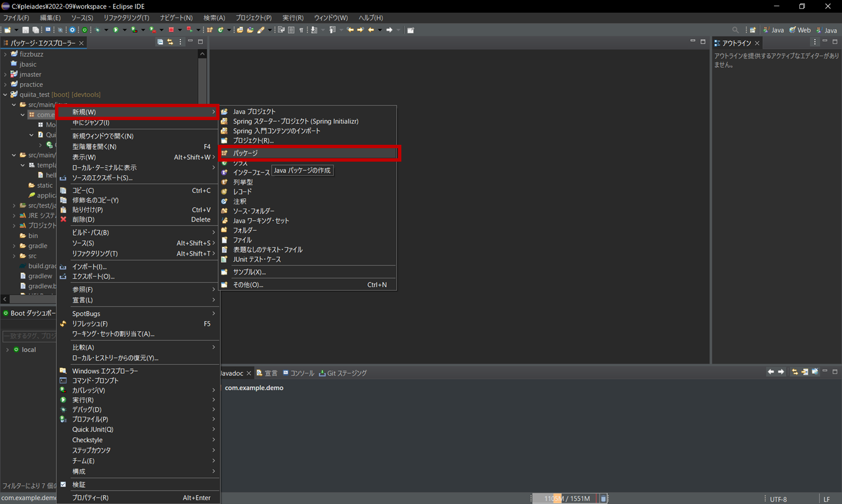Click インポート(I)... in context menu
The height and width of the screenshot is (504, 842).
pos(138,267)
